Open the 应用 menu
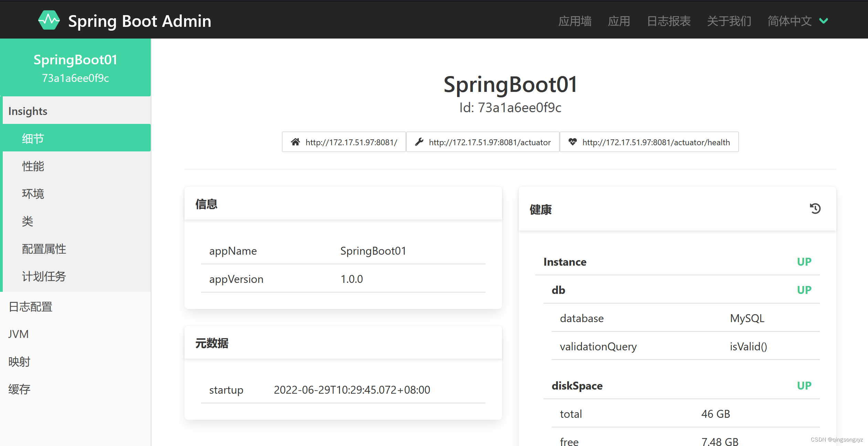 coord(619,21)
